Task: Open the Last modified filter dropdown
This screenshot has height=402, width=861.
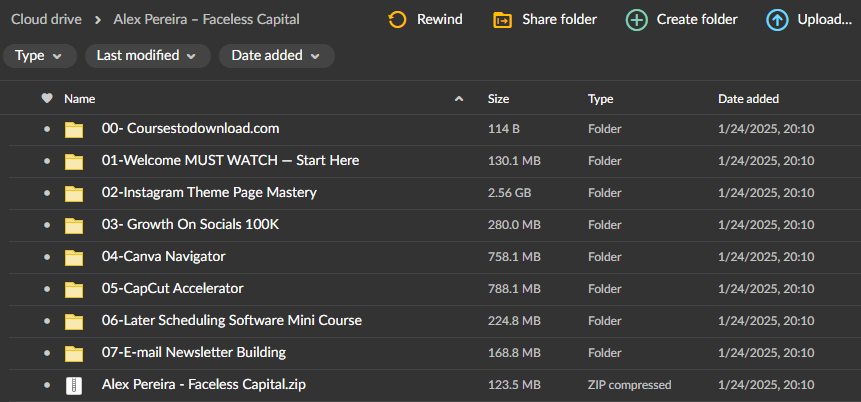Action: (148, 56)
